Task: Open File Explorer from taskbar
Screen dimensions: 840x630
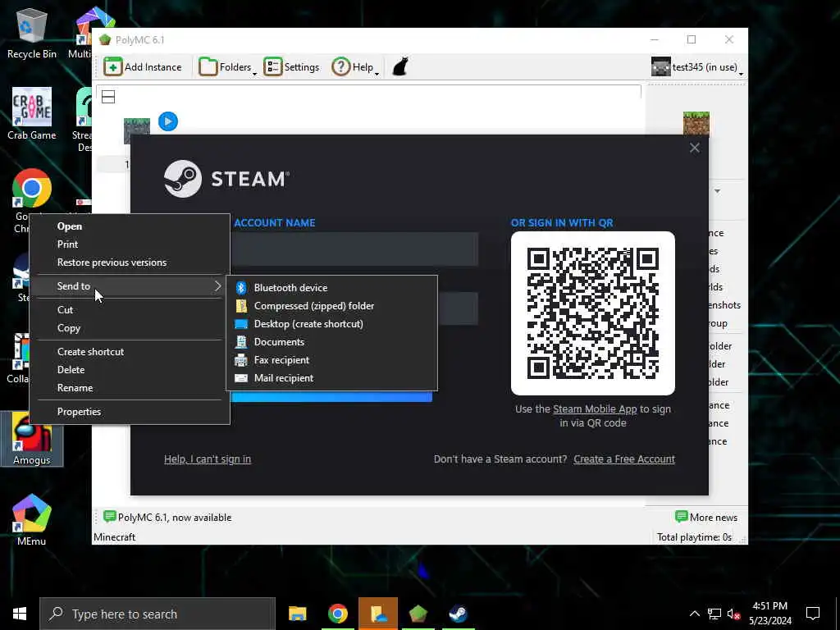Action: click(x=297, y=614)
